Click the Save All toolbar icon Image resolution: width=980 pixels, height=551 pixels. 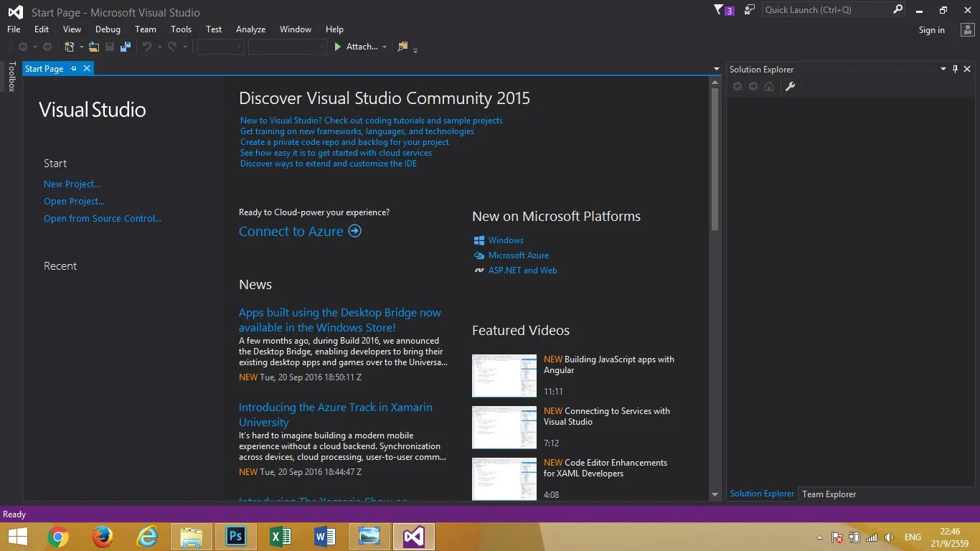(x=126, y=47)
